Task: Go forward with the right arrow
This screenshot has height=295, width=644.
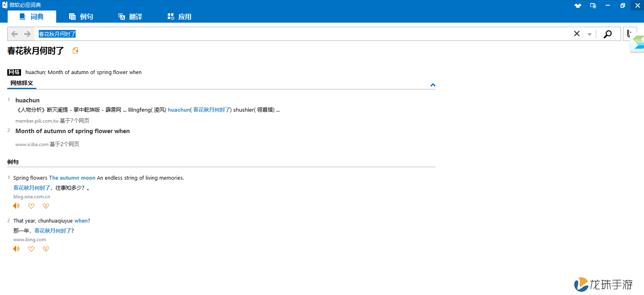Action: click(x=27, y=34)
